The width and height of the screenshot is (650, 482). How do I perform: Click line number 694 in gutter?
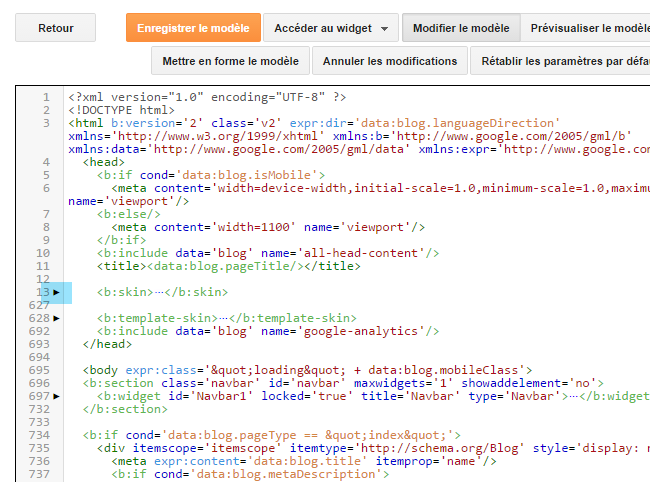[39, 357]
